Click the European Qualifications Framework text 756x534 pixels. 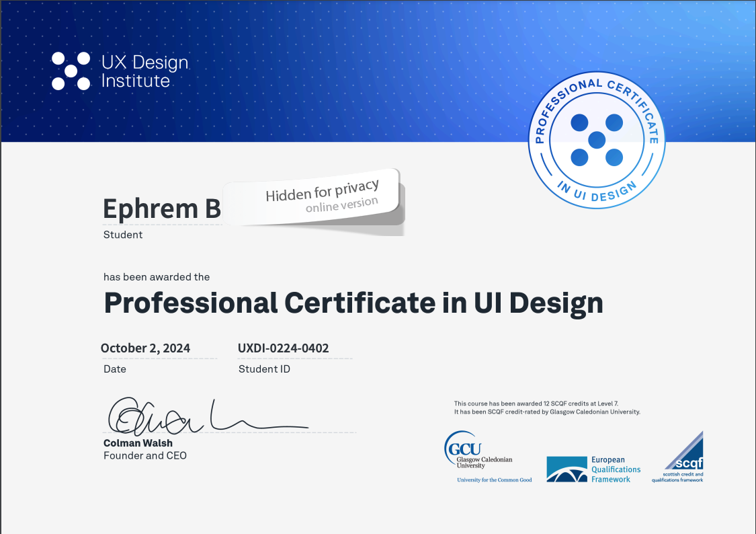click(616, 469)
